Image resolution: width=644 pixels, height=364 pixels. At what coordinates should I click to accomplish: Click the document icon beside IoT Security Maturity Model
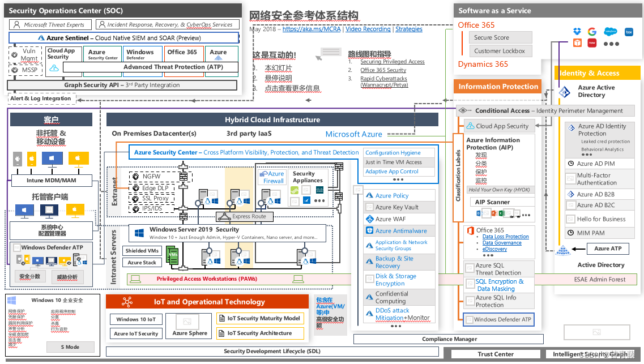pyautogui.click(x=222, y=318)
